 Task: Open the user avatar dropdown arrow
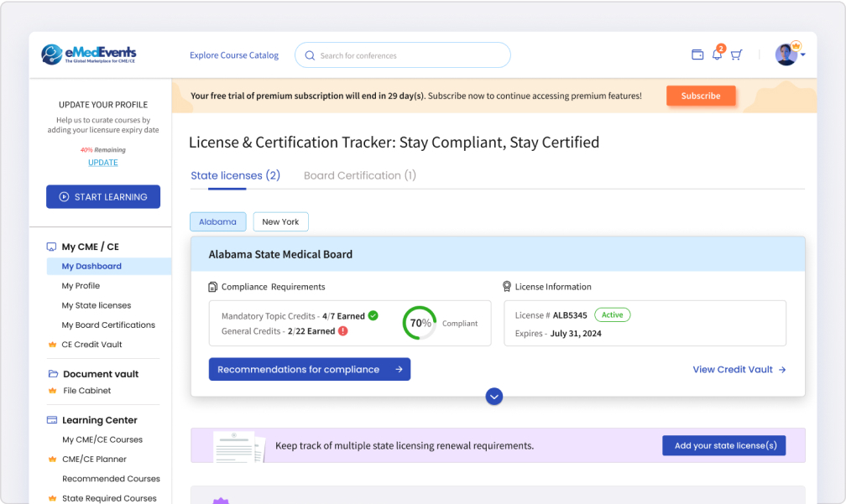point(803,55)
